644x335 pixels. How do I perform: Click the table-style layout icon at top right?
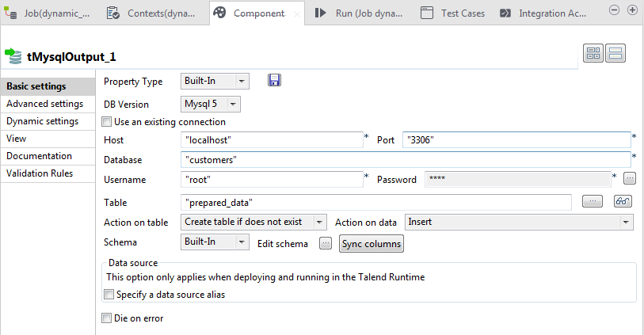tap(593, 53)
